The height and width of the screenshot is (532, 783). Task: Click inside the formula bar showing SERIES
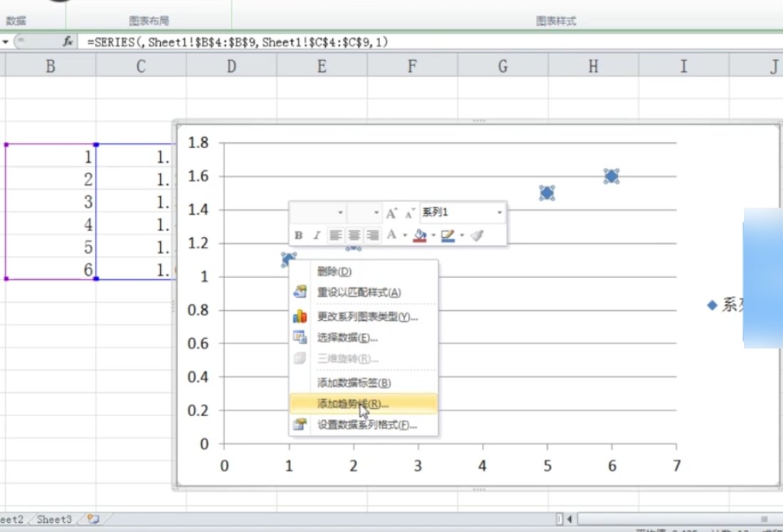coord(214,42)
